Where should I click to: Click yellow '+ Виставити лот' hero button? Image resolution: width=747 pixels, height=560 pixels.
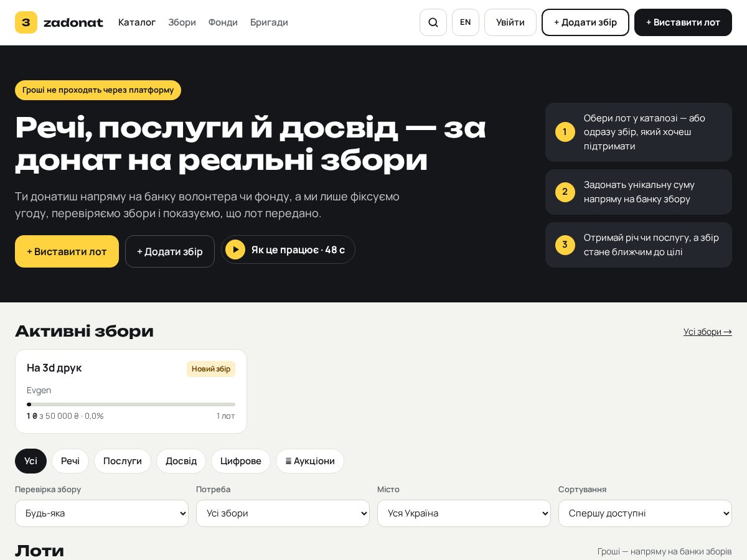coord(67,251)
